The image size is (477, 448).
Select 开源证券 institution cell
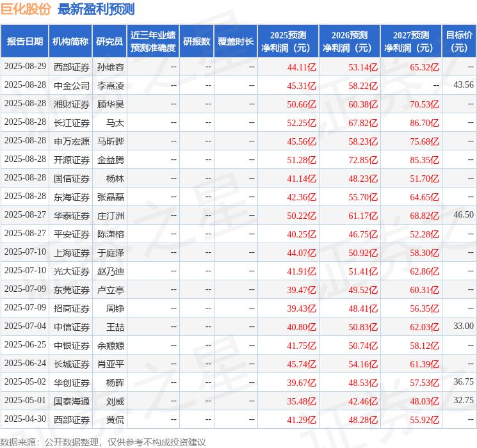tap(72, 160)
